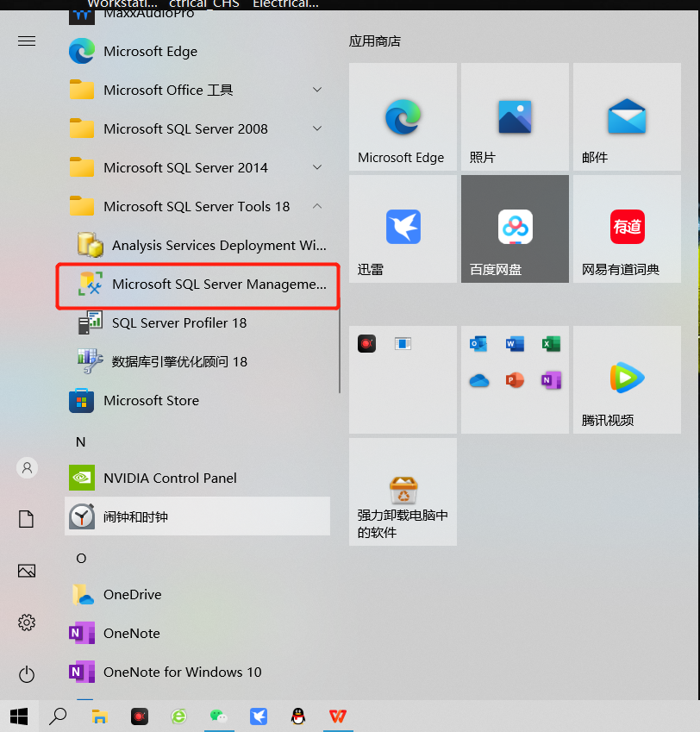Open the Microsoft Edge tile
The width and height of the screenshot is (700, 732).
coord(403,116)
